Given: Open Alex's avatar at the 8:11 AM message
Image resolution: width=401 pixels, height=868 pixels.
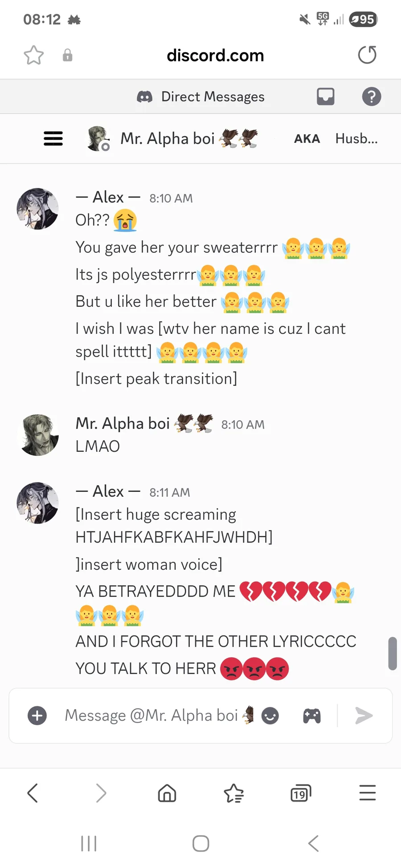Looking at the screenshot, I should pos(38,503).
